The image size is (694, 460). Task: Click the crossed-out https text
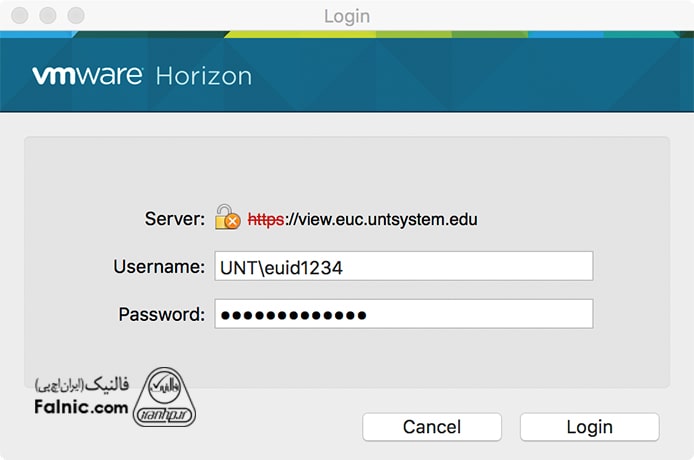[x=266, y=218]
